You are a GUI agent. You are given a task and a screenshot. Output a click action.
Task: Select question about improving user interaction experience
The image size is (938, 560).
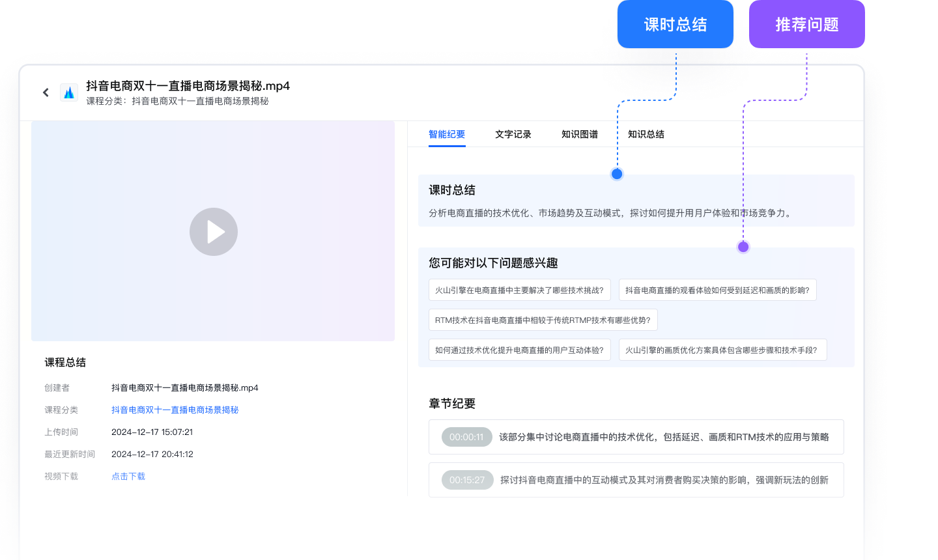pyautogui.click(x=519, y=350)
